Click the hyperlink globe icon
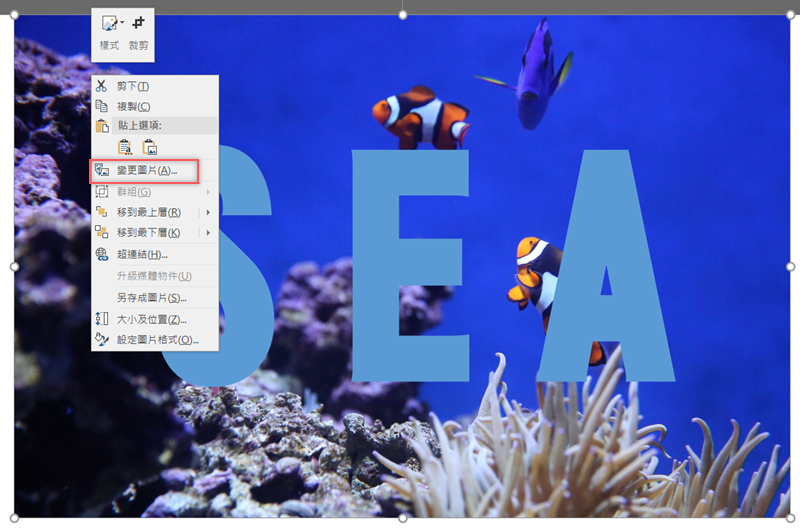The image size is (800, 531). pyautogui.click(x=102, y=254)
